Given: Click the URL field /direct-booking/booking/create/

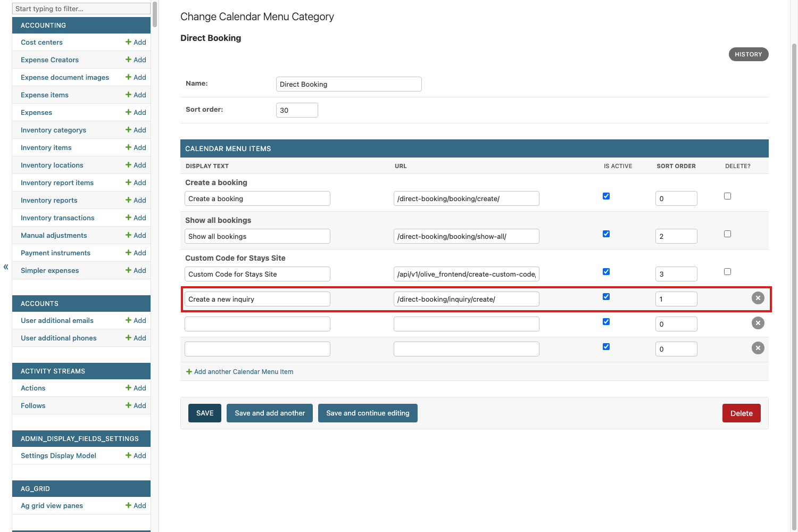Looking at the screenshot, I should 467,198.
